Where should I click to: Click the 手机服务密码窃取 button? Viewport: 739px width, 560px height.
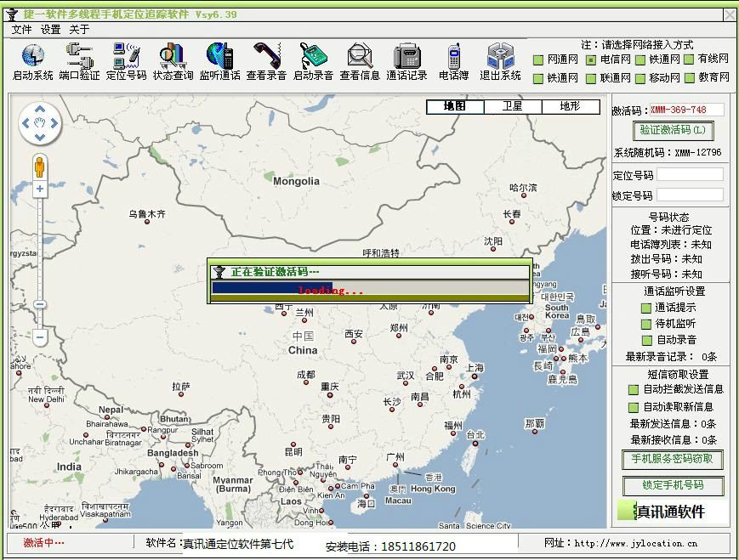pyautogui.click(x=672, y=461)
